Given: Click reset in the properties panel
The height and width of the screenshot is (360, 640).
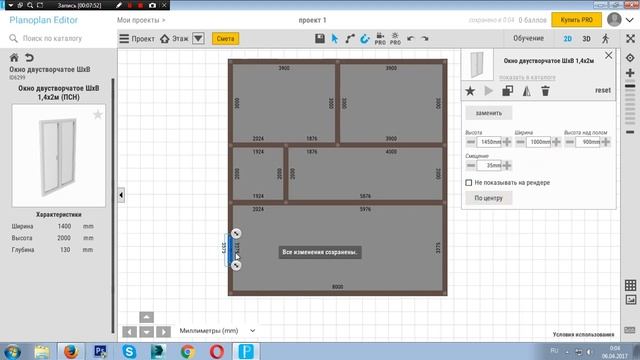Looking at the screenshot, I should click(x=603, y=90).
